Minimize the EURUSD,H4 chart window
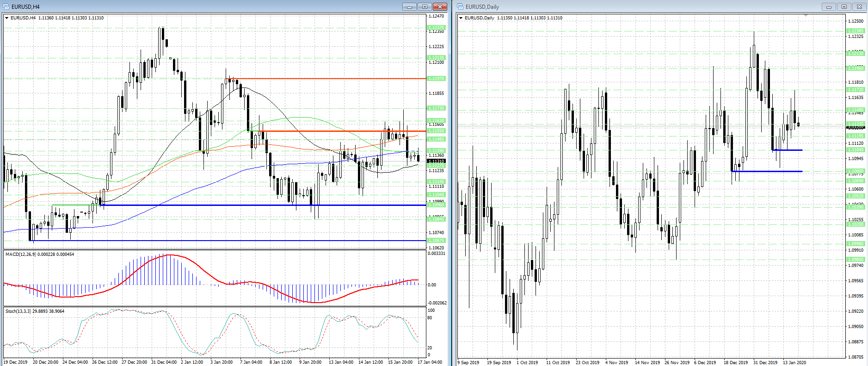This screenshot has height=366, width=868. tap(409, 6)
